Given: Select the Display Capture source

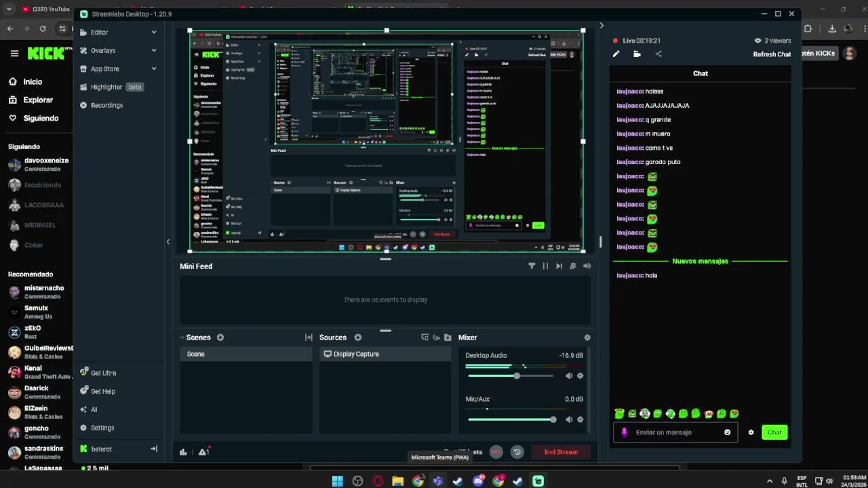Looking at the screenshot, I should [x=385, y=354].
